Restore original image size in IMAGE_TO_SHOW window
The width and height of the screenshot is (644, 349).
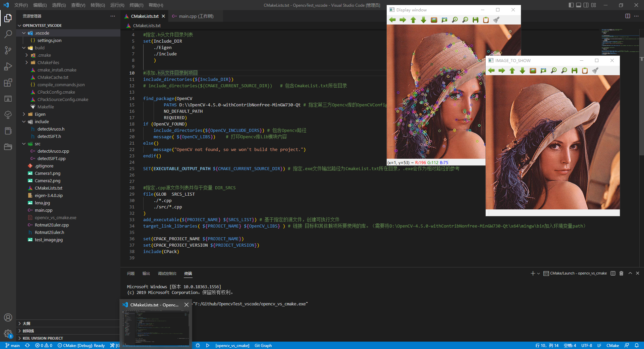pyautogui.click(x=533, y=70)
